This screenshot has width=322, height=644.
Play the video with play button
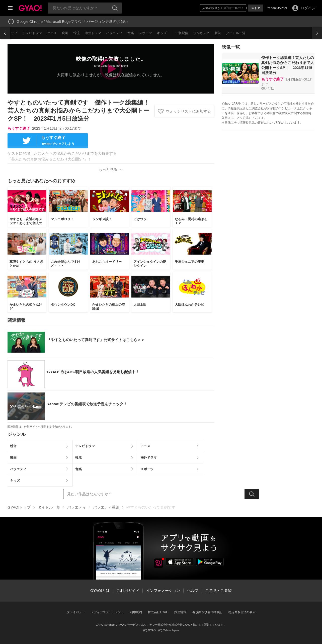pos(111,69)
